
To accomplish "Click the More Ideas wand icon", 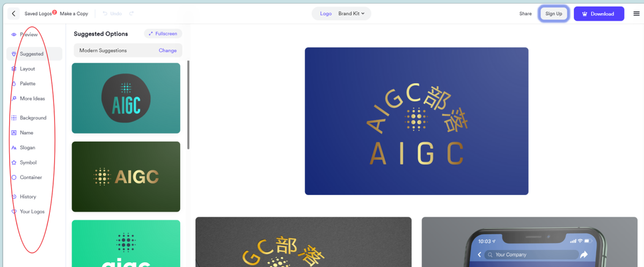I will click(14, 99).
